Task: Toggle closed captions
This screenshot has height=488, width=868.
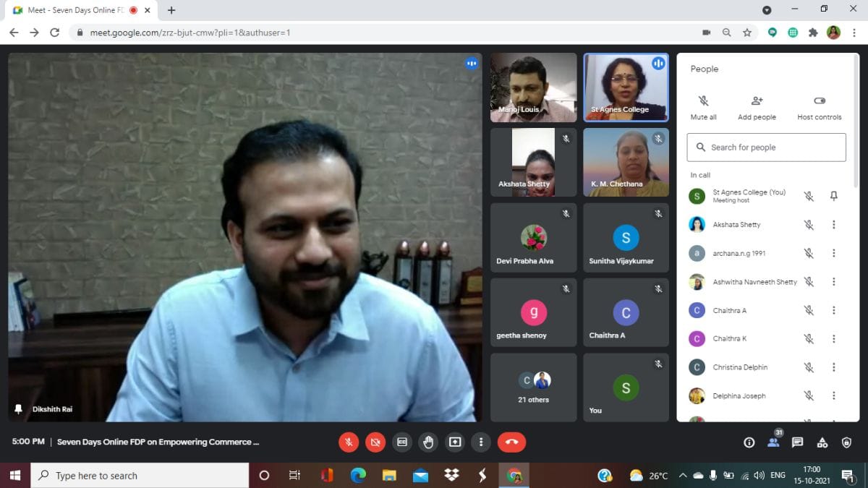Action: [401, 442]
